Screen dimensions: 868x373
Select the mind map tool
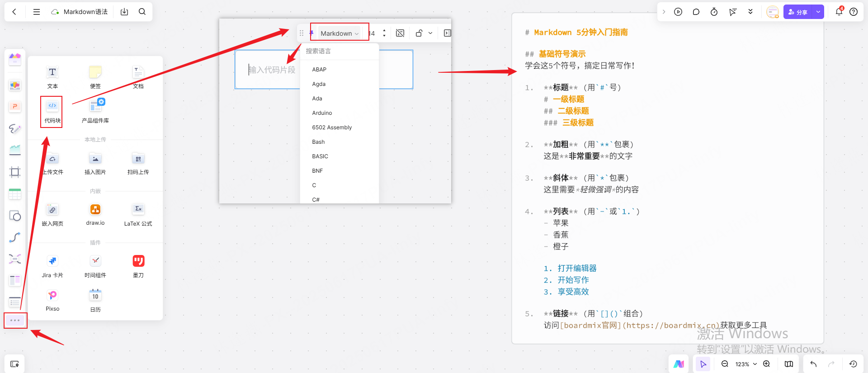tap(15, 259)
